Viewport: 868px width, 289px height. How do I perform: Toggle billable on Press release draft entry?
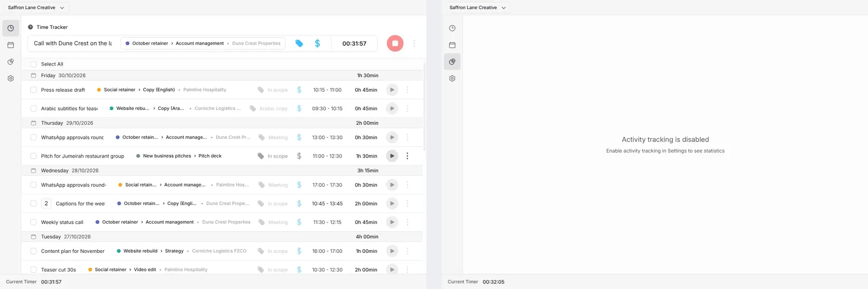pos(299,90)
